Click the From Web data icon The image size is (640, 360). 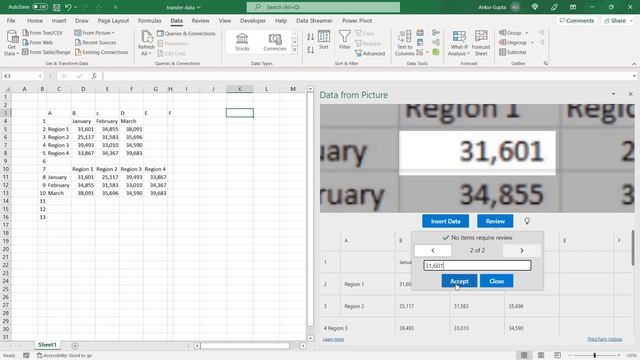(x=25, y=42)
